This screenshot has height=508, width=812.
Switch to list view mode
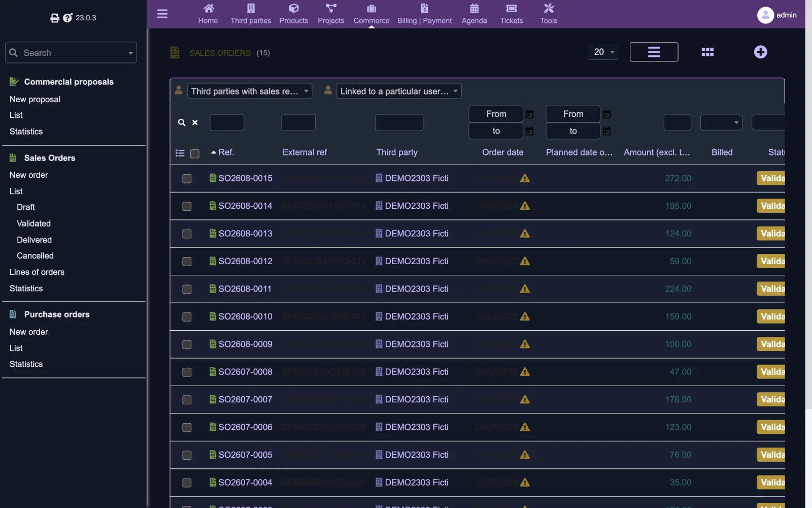[x=654, y=52]
